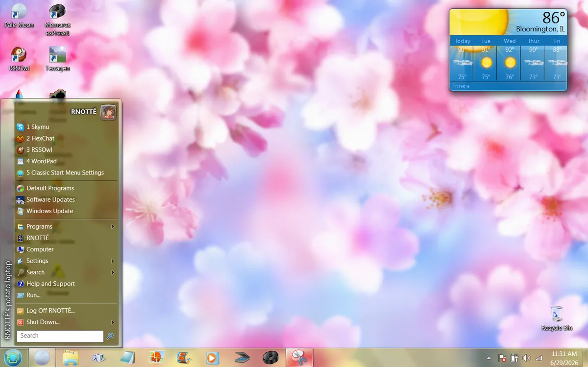Click the RNOTTÉ user picture in Start menu
This screenshot has height=367, width=588.
[108, 112]
